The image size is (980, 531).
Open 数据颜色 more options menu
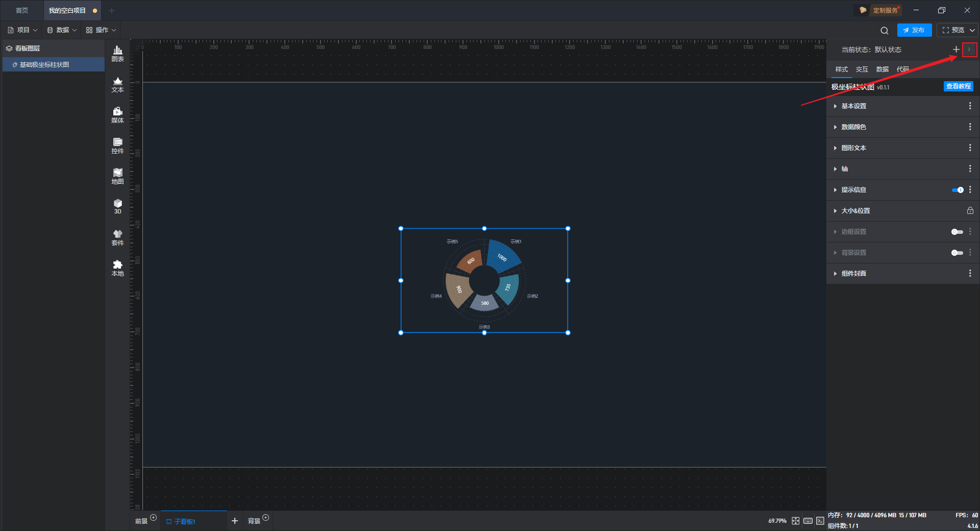(x=970, y=127)
